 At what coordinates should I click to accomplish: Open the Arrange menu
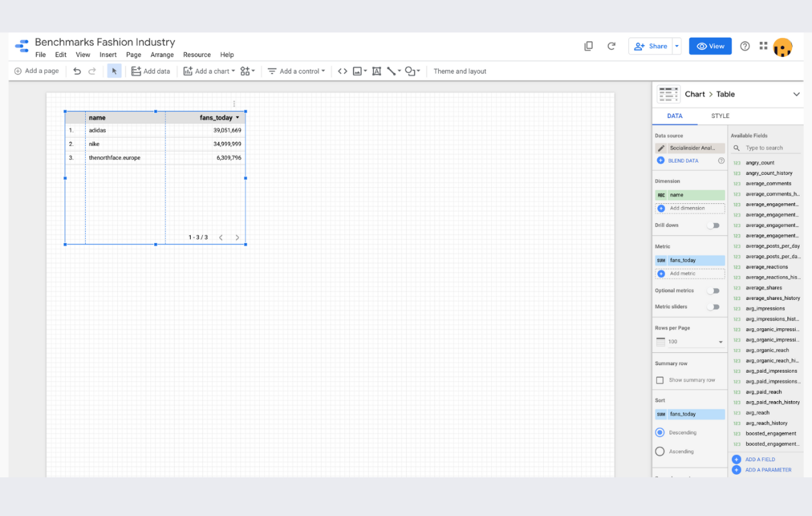click(x=162, y=55)
